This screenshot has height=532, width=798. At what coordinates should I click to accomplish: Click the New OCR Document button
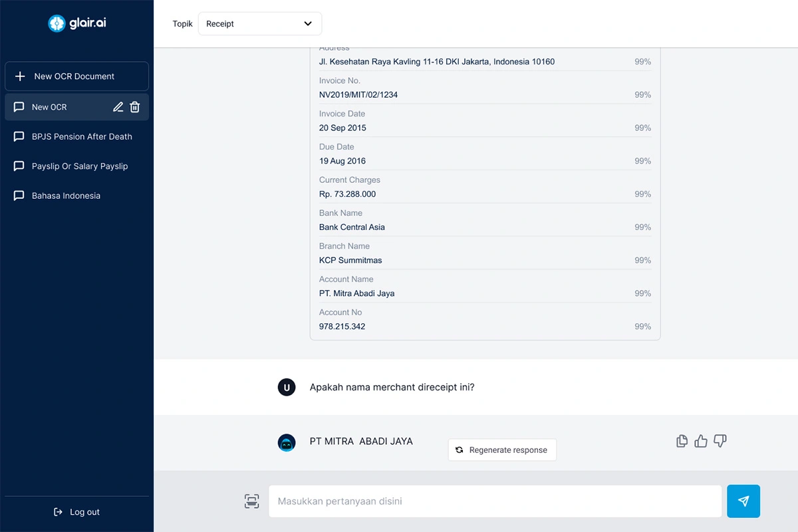[76, 76]
